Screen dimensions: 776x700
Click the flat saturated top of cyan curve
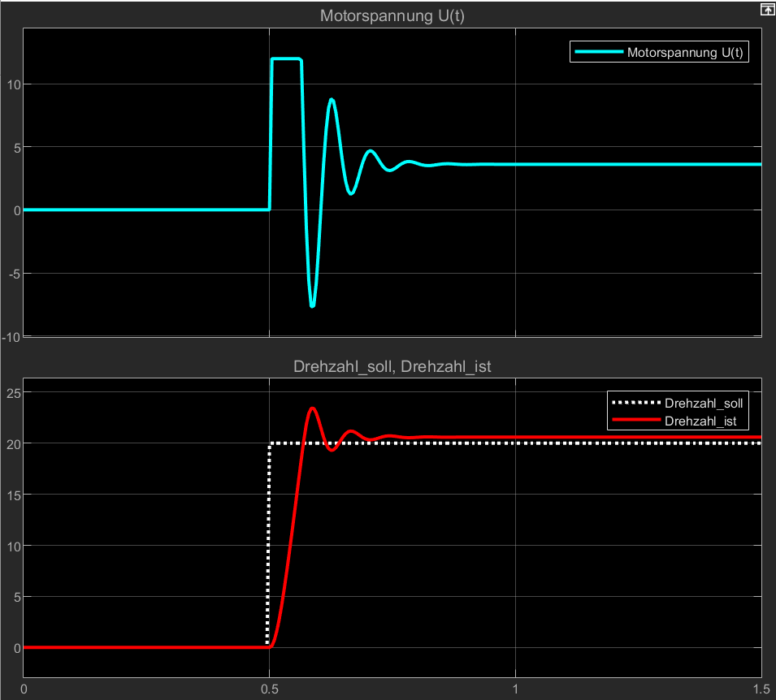286,58
